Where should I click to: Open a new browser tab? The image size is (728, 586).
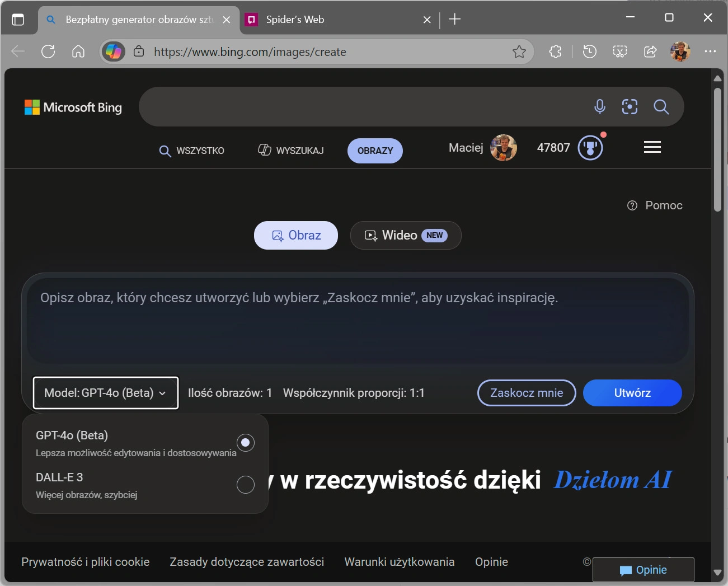pos(455,20)
